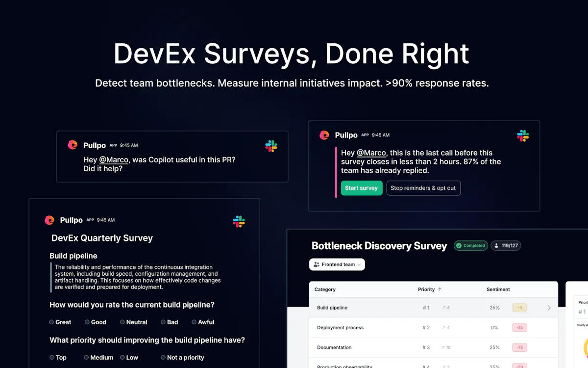
Task: Click the Build pipeline section heading in survey
Action: (x=73, y=256)
